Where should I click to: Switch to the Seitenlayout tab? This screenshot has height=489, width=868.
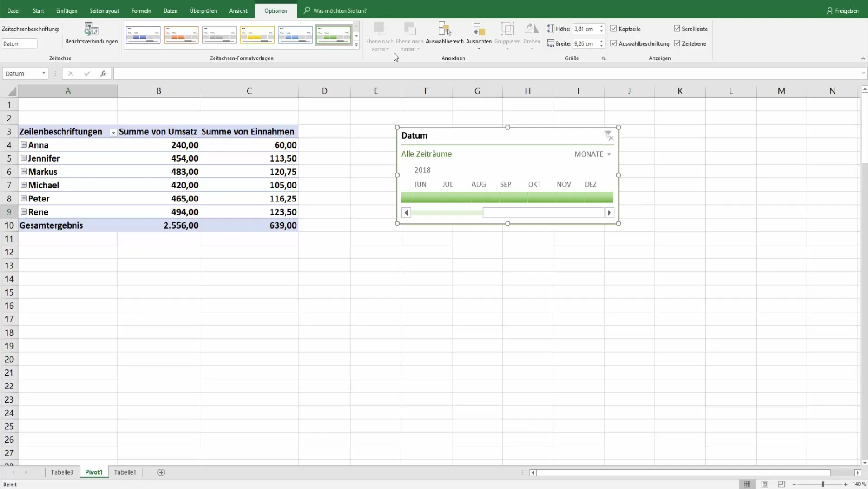104,10
